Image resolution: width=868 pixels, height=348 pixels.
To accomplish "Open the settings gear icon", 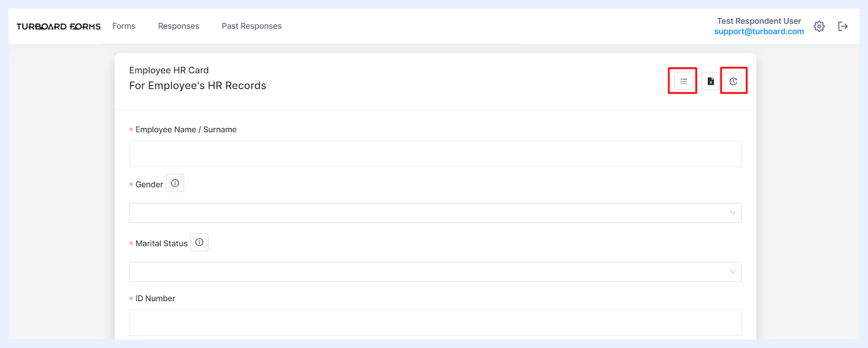I will click(819, 26).
